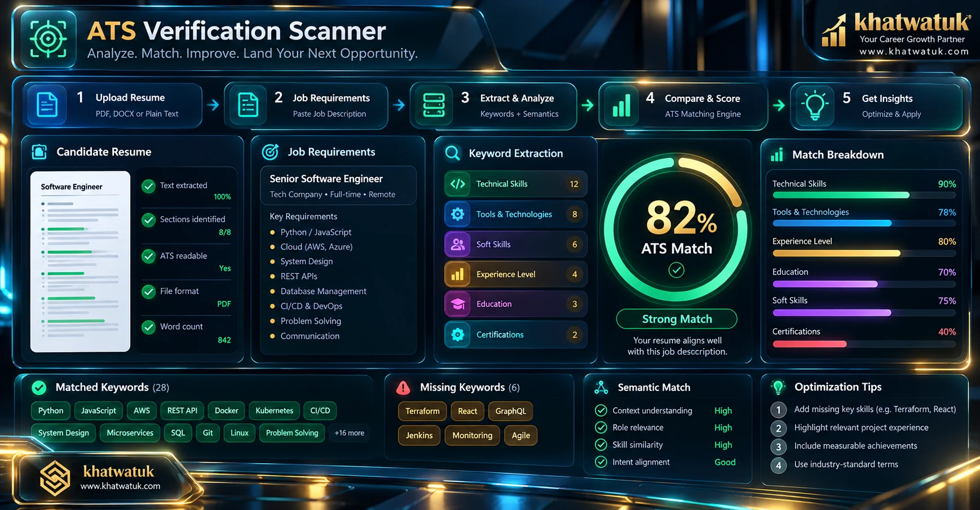Click the Technical Skills code-bracket icon
The image size is (980, 510).
pyautogui.click(x=458, y=184)
